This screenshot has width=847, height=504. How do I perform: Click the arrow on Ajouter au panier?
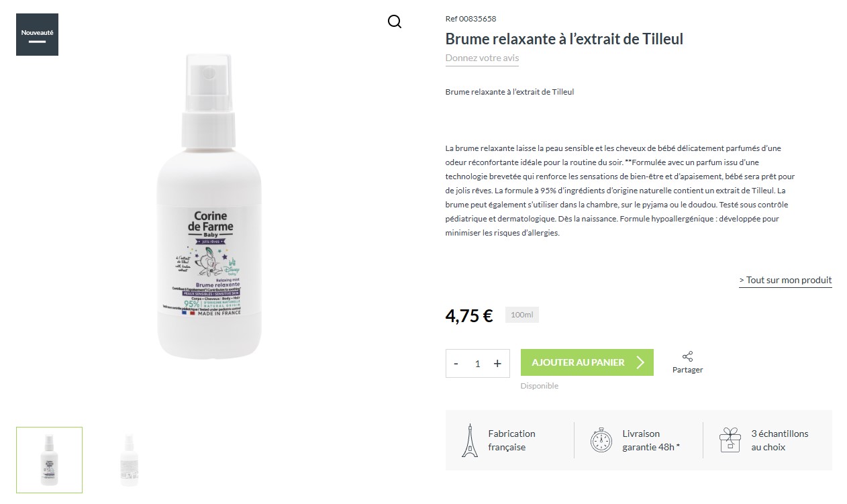[x=640, y=362]
